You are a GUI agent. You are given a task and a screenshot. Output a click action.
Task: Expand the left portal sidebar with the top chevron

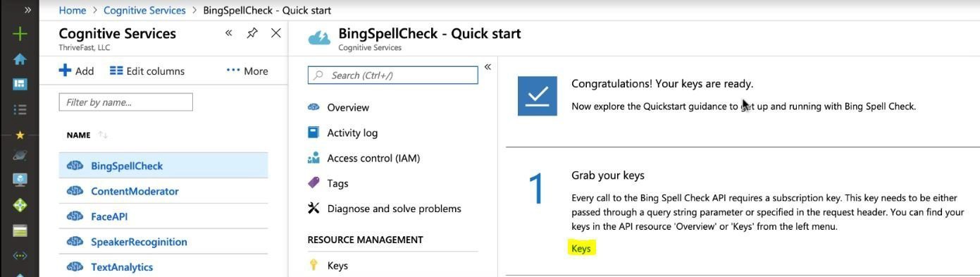(27, 10)
